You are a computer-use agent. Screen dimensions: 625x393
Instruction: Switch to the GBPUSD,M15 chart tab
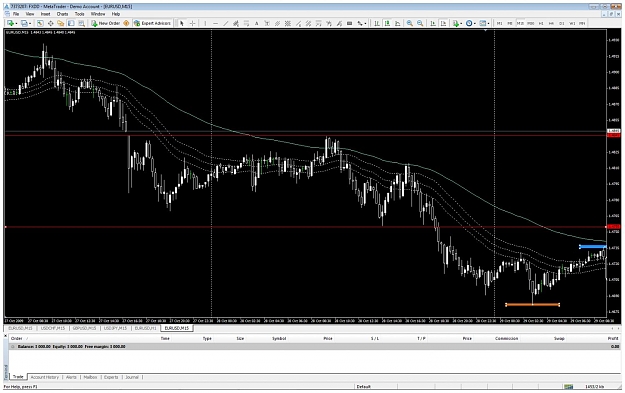[x=85, y=328]
